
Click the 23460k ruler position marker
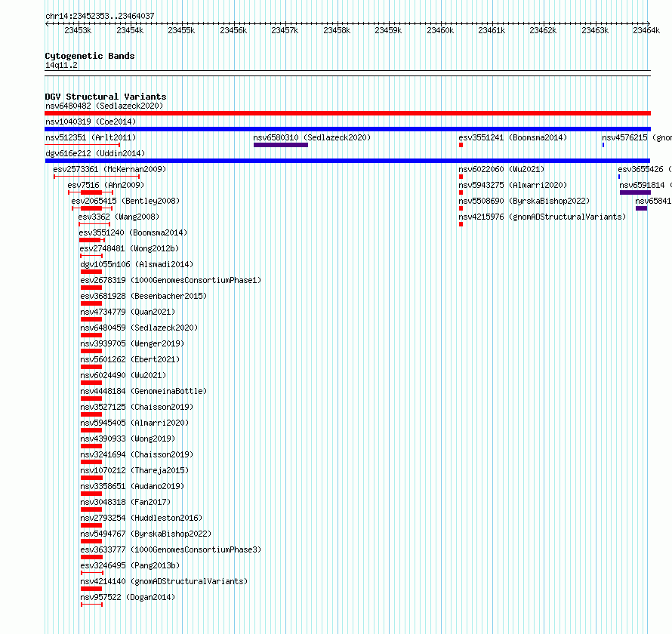click(440, 30)
